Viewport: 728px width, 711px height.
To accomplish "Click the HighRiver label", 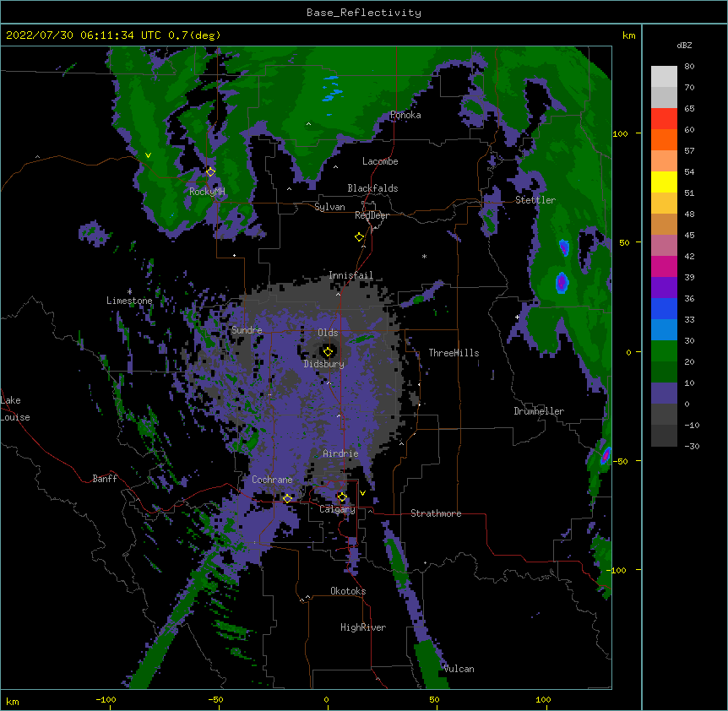I will pyautogui.click(x=363, y=627).
